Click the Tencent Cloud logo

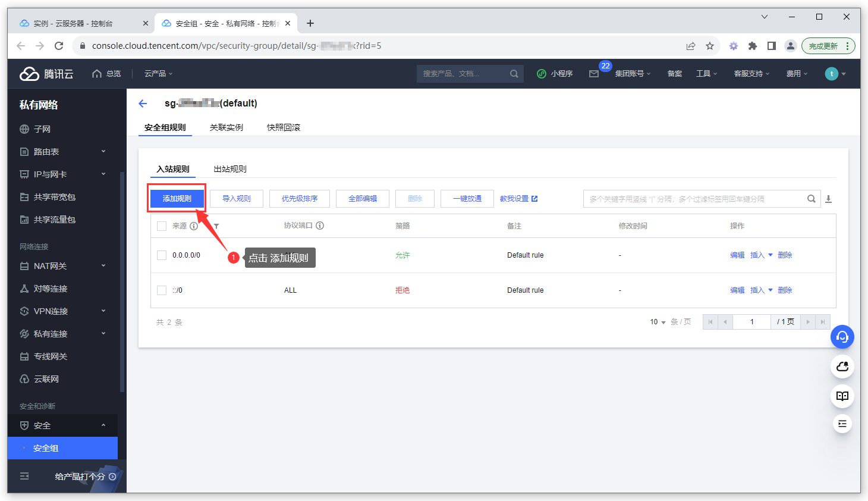46,74
